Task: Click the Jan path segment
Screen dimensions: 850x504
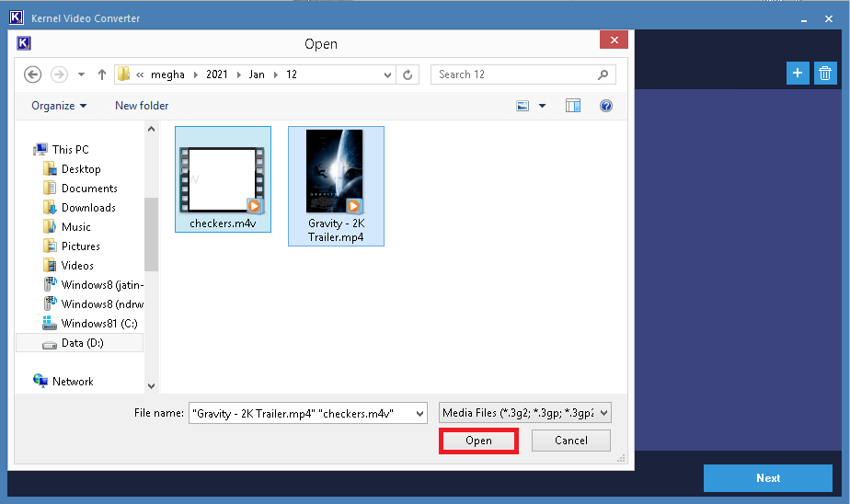Action: tap(257, 74)
